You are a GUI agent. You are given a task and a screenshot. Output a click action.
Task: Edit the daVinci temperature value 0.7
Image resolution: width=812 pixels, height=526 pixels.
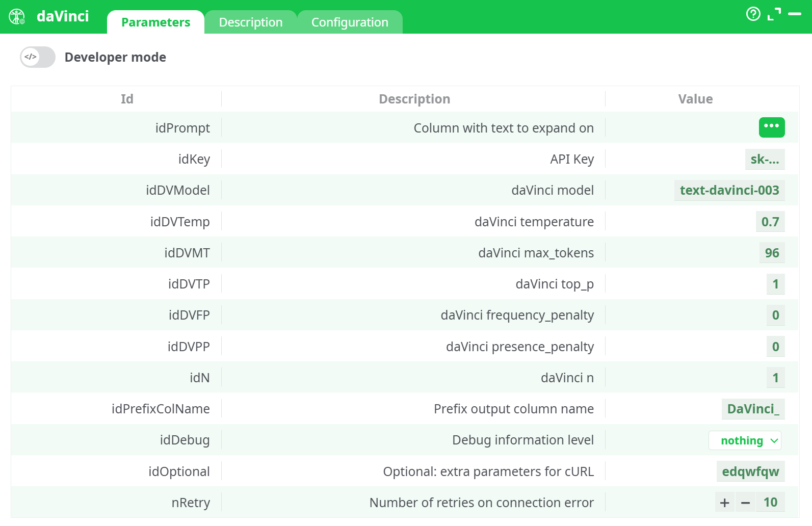770,222
